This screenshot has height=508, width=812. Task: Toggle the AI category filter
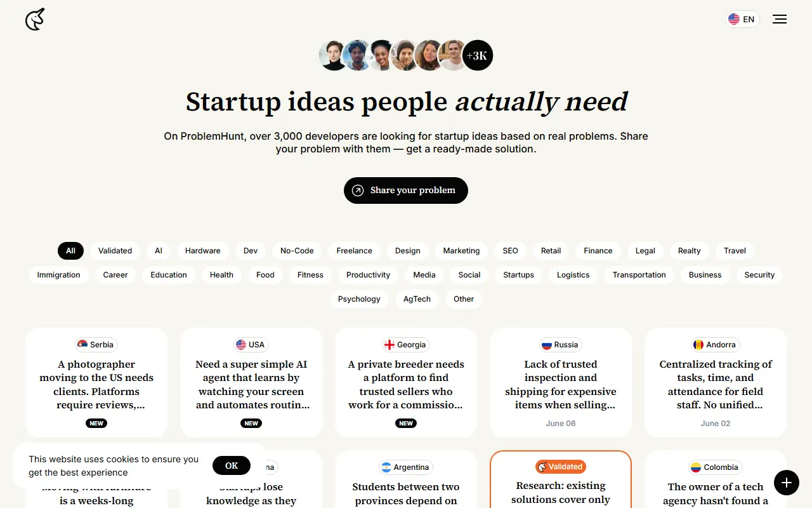tap(159, 251)
